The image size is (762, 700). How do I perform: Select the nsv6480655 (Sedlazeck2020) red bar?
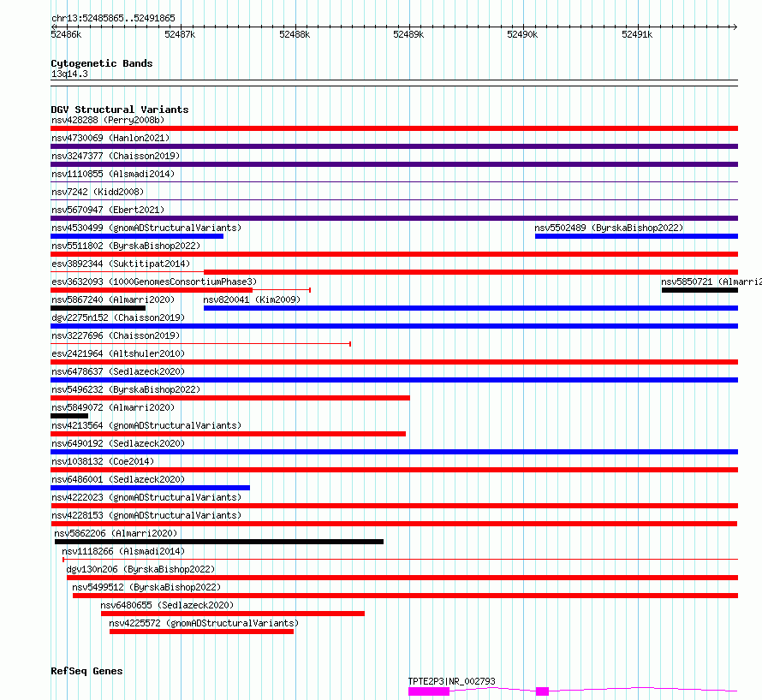tap(233, 614)
